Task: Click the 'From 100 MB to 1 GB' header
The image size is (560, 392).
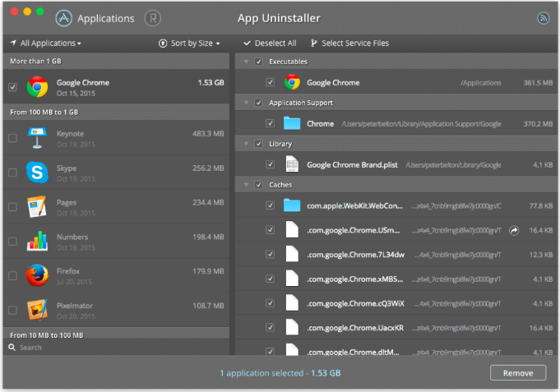Action: (x=116, y=112)
